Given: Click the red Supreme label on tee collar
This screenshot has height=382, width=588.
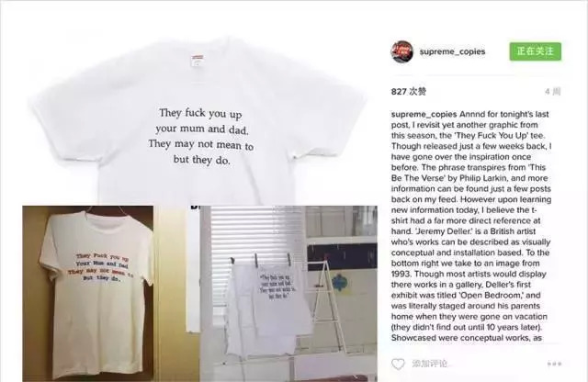Looking at the screenshot, I should point(198,57).
